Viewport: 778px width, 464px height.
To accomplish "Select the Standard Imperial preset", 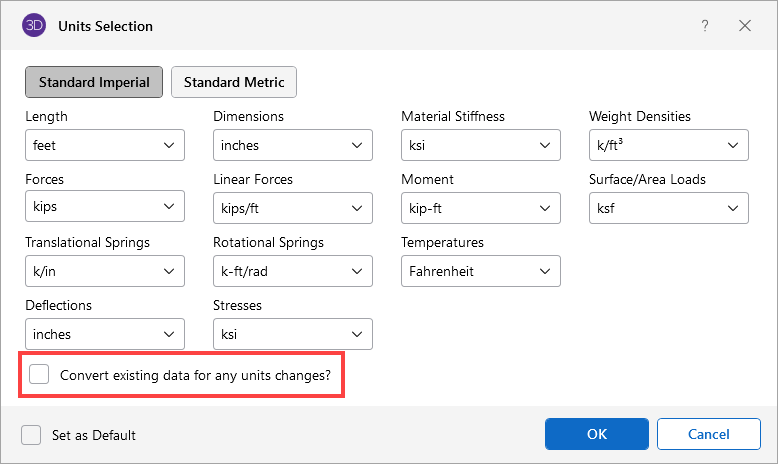I will coord(94,82).
